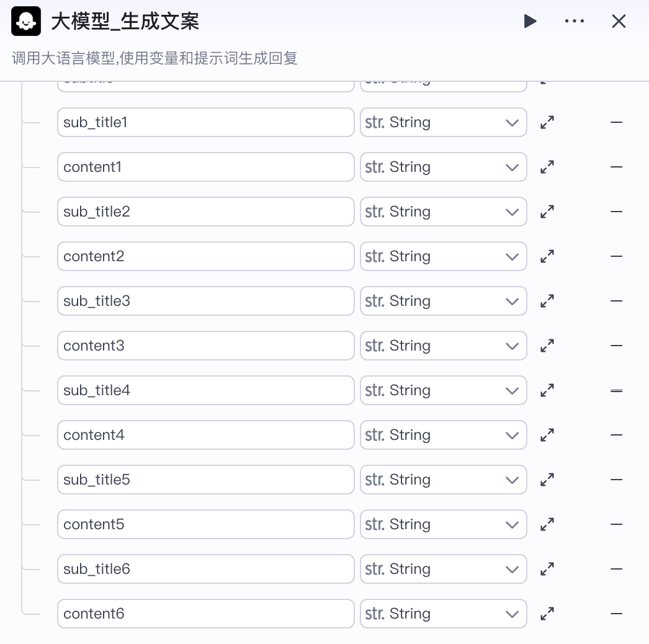Image resolution: width=649 pixels, height=644 pixels.
Task: Remove the content3 parameter
Action: [x=617, y=346]
